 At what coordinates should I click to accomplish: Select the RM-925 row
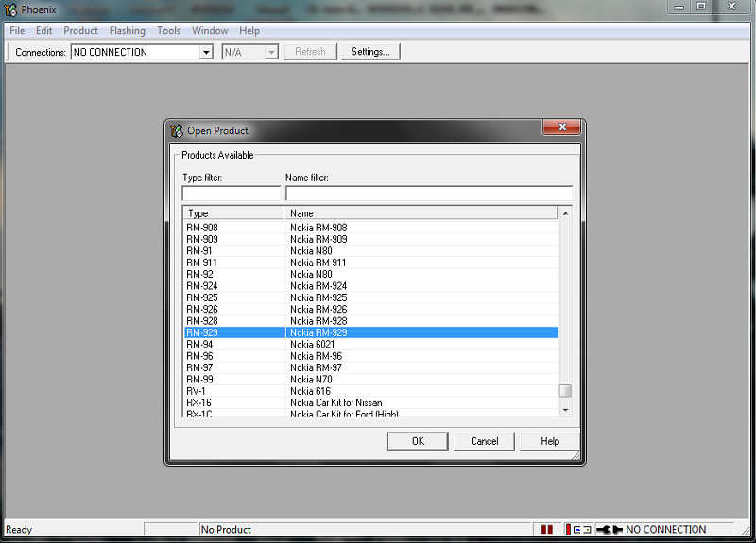point(371,297)
